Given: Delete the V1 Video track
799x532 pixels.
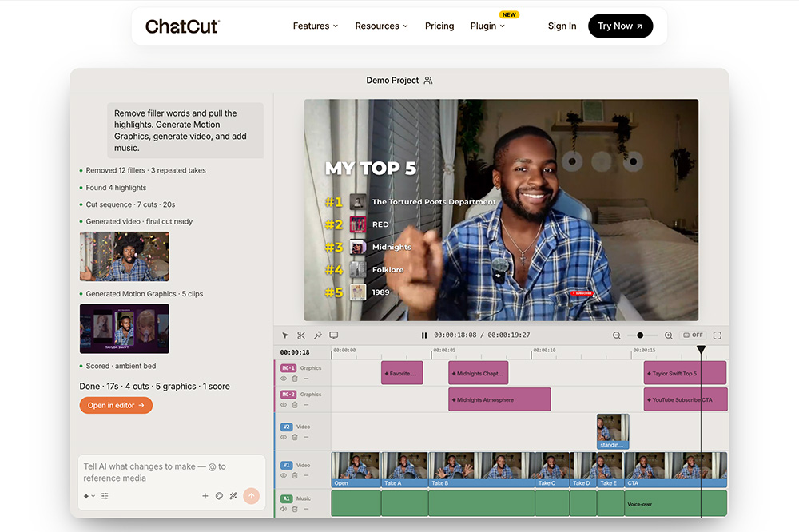Looking at the screenshot, I should pyautogui.click(x=295, y=475).
